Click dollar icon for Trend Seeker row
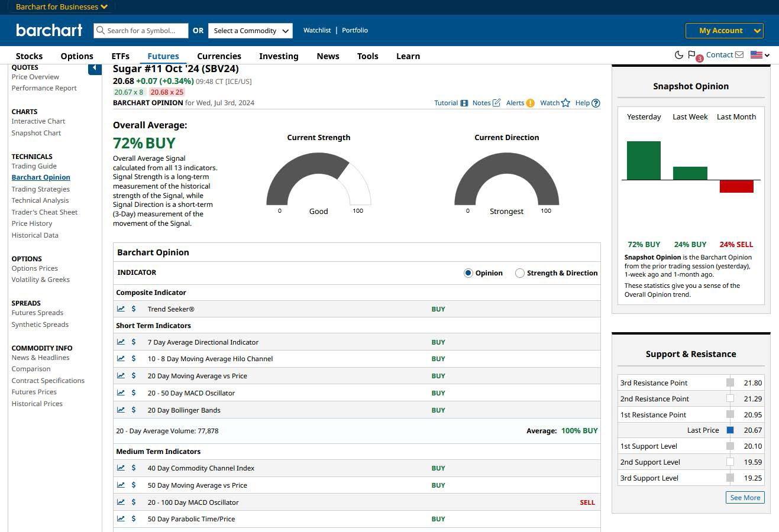 coord(134,309)
